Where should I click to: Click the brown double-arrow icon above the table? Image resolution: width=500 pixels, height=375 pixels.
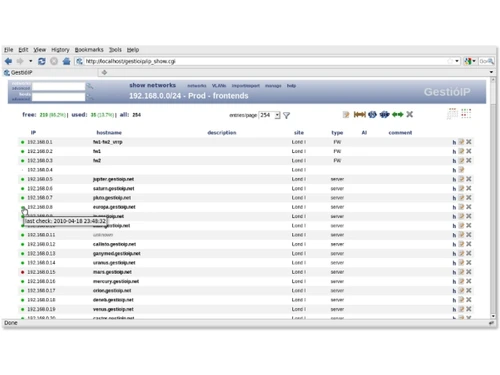click(360, 115)
